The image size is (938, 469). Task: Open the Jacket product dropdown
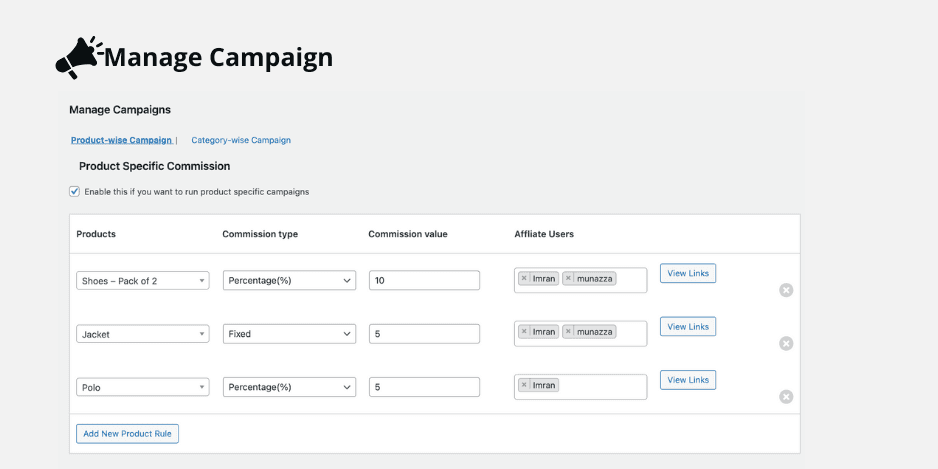coord(142,334)
